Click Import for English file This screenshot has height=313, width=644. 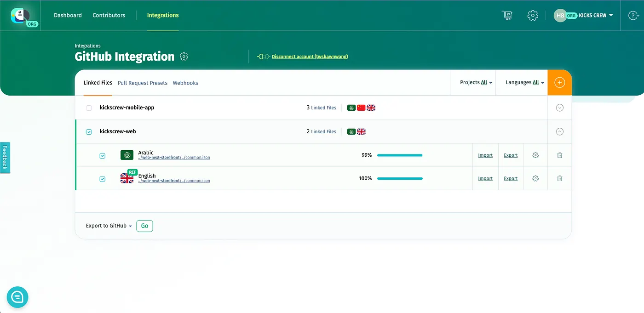click(485, 178)
